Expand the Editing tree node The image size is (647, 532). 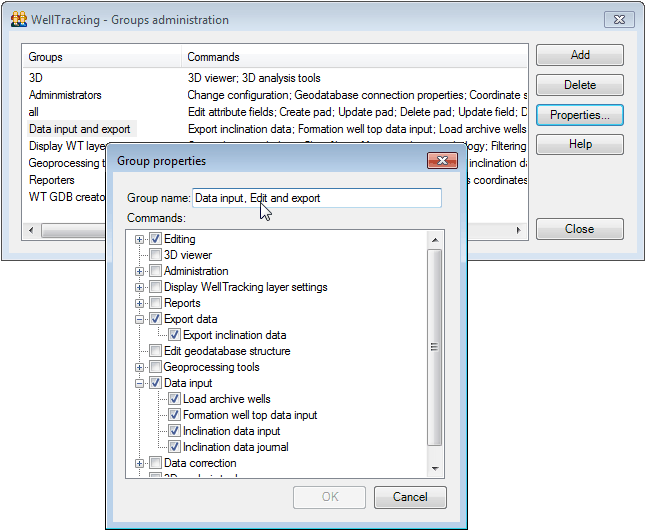pos(139,239)
